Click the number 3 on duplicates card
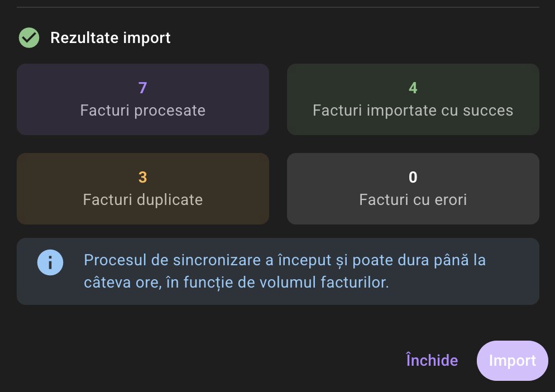This screenshot has width=555, height=392. 142,177
